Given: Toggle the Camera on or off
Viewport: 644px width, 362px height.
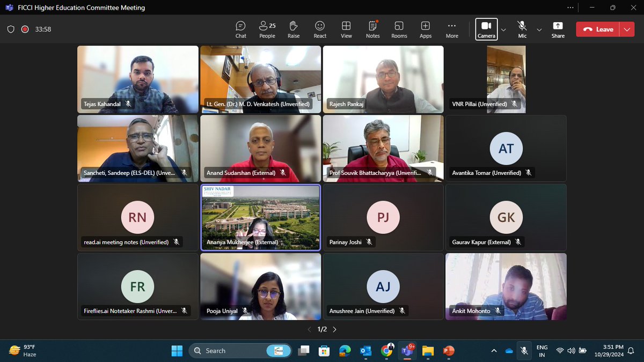Looking at the screenshot, I should coord(486,29).
